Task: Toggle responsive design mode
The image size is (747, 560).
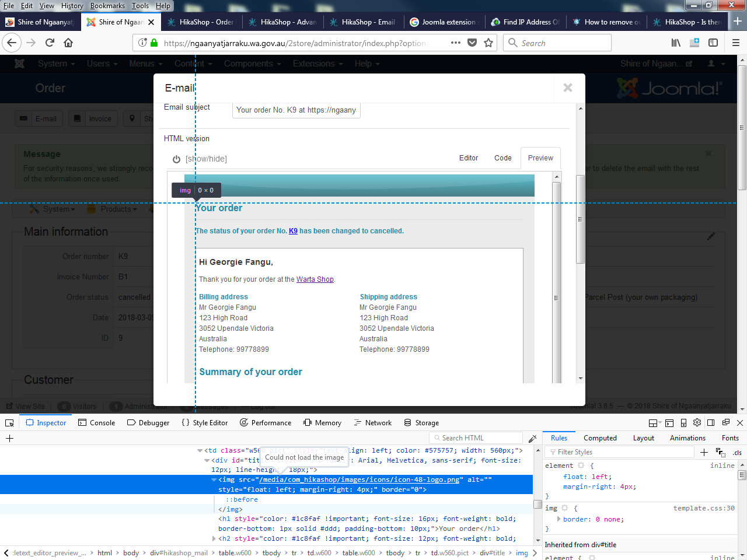Action: click(x=683, y=423)
